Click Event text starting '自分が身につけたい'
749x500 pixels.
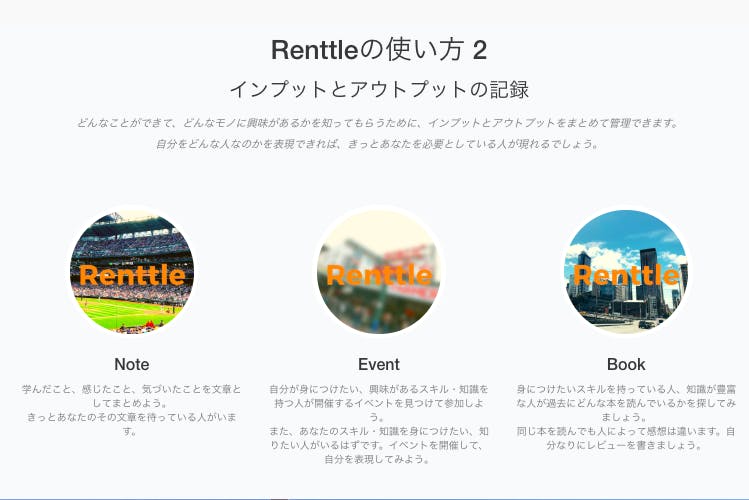pos(378,394)
